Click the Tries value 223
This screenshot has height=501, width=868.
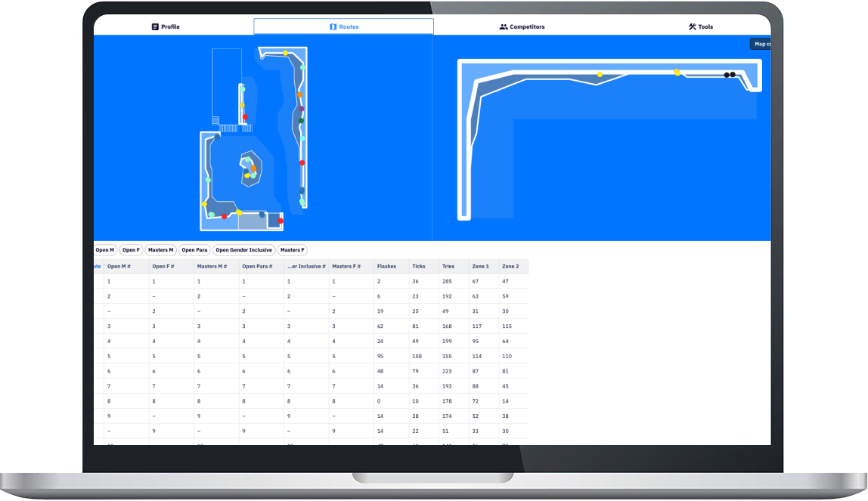coord(448,371)
